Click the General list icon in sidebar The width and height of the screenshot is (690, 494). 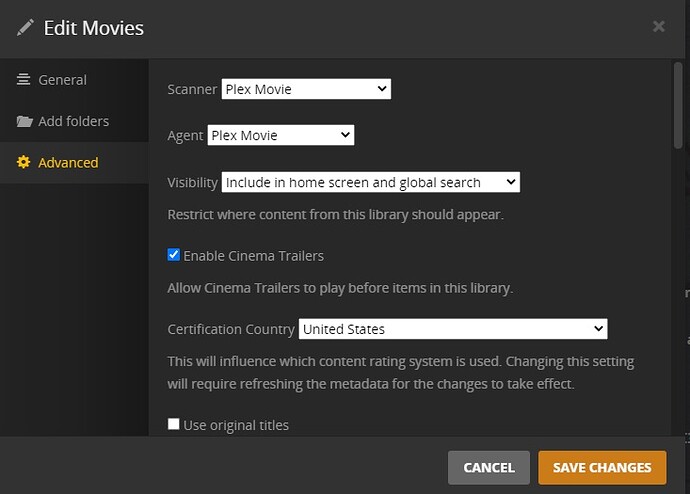pyautogui.click(x=23, y=79)
